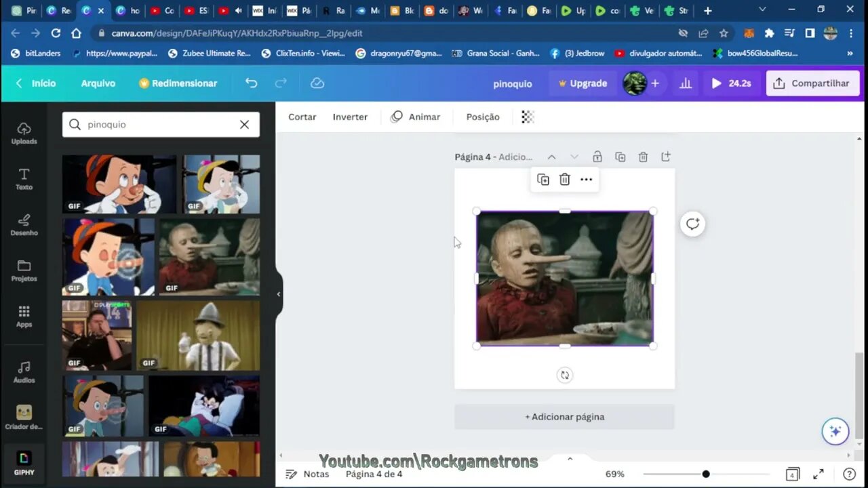Click the comment bubble beside image

click(692, 224)
